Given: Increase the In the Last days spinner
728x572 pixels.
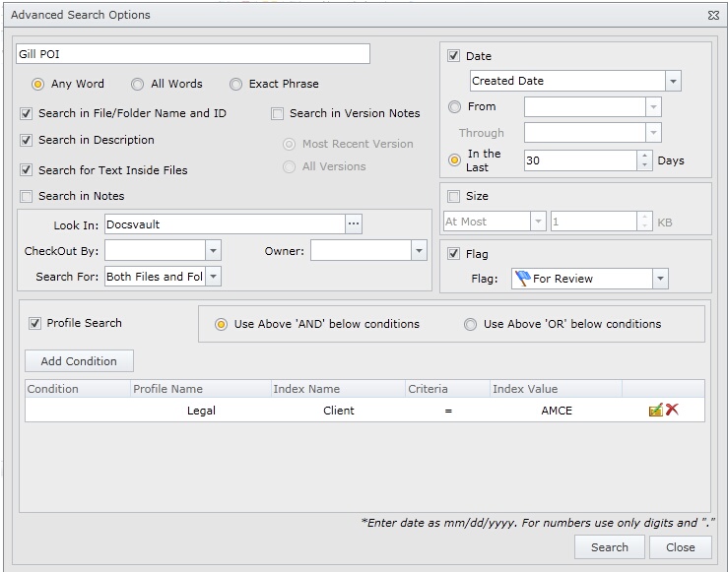Looking at the screenshot, I should [645, 156].
